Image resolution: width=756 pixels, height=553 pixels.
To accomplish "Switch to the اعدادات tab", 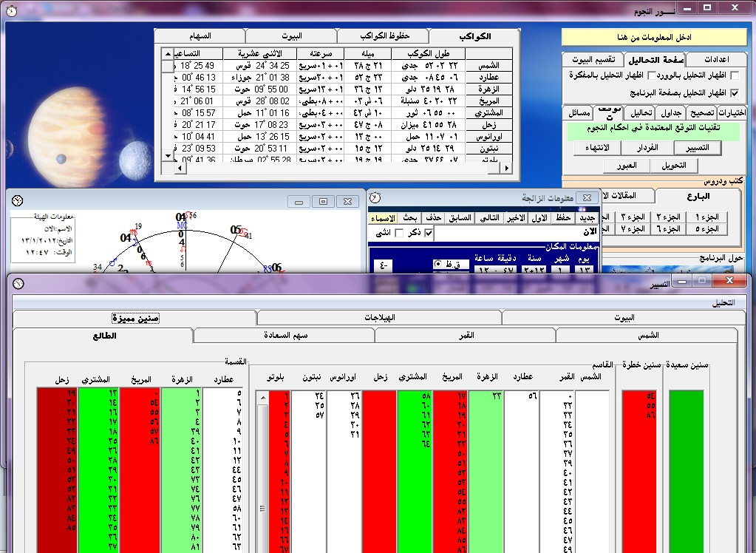I will click(717, 59).
